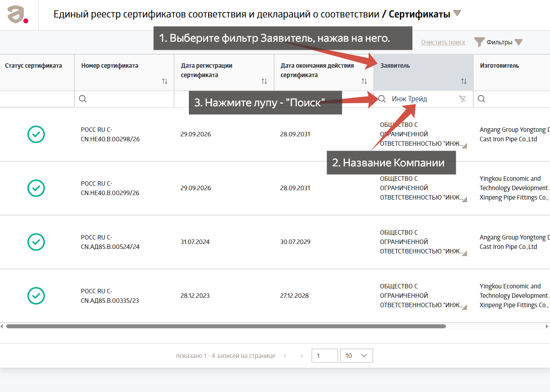Viewport: 550px width, 392px height.
Task: Sort by Номер сертификата column arrows
Action: [165, 81]
